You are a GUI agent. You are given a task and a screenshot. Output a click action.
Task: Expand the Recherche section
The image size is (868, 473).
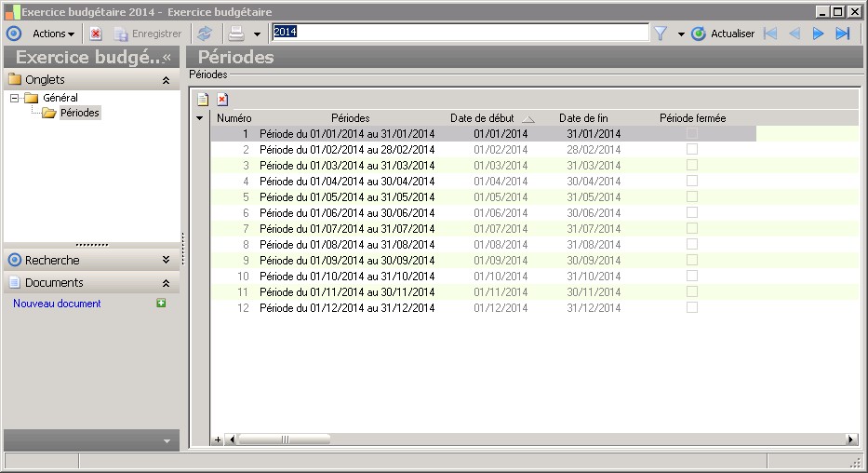[166, 260]
